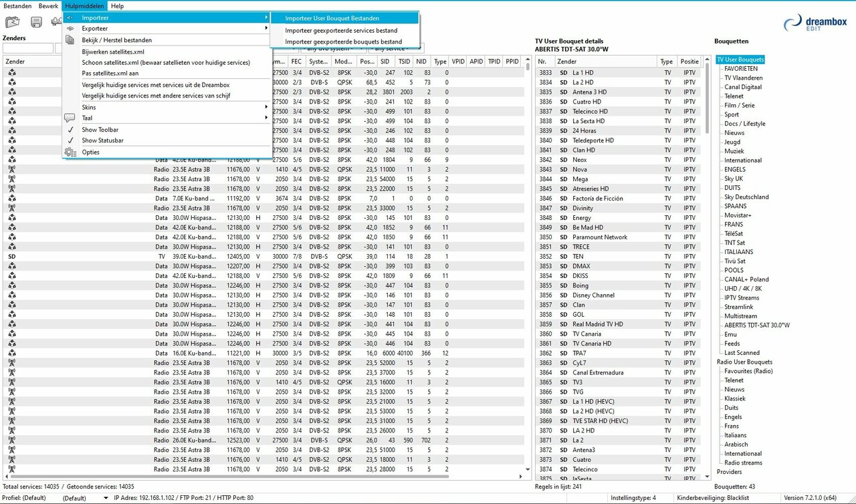This screenshot has height=504, width=856.
Task: Click the Exporteer arrow icon in menu
Action: 70,29
